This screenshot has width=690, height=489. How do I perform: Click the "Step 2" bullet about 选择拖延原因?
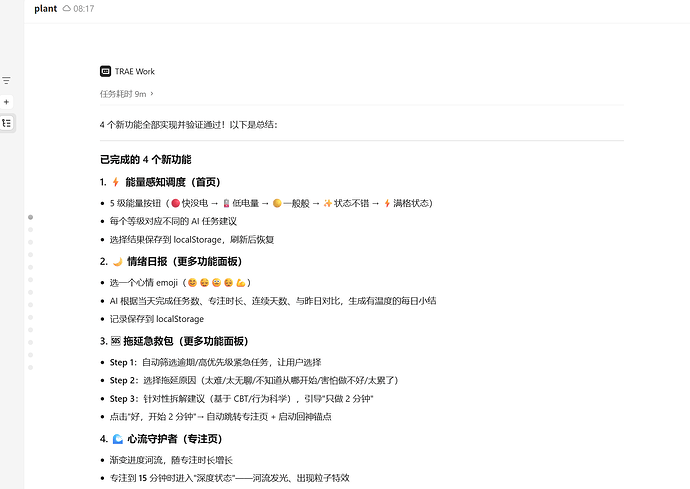click(254, 380)
